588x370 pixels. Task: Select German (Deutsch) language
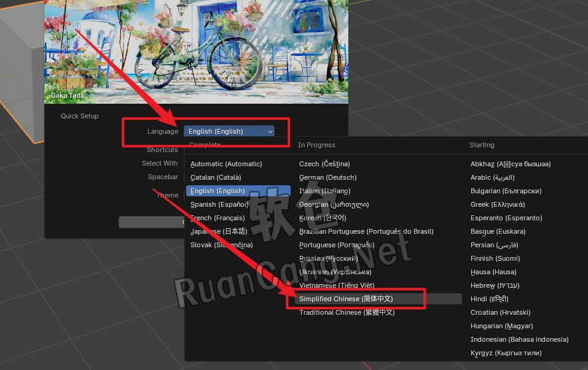click(x=327, y=177)
